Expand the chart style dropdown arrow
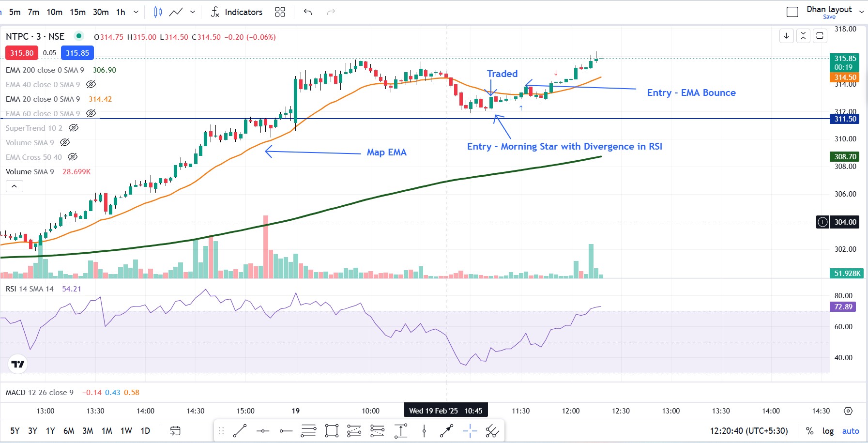 click(193, 12)
